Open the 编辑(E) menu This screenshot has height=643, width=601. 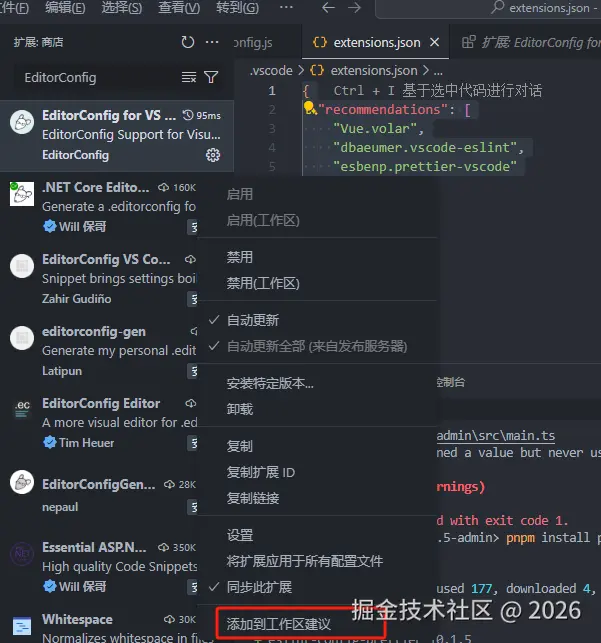[65, 7]
